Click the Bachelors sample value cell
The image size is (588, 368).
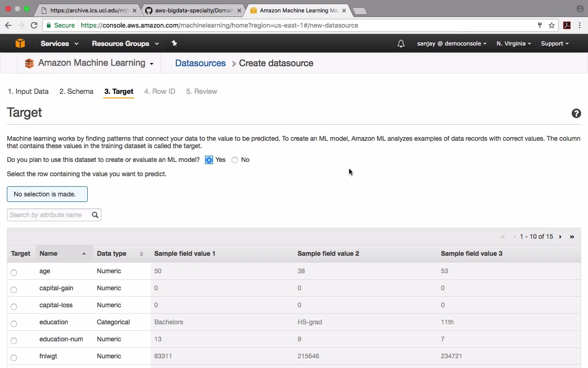[169, 322]
